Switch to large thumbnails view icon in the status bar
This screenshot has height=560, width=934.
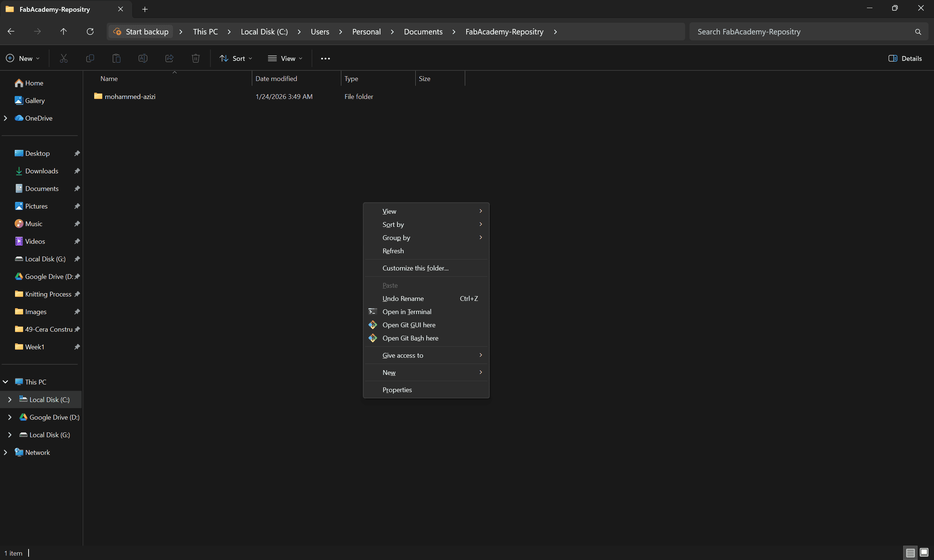(x=924, y=553)
